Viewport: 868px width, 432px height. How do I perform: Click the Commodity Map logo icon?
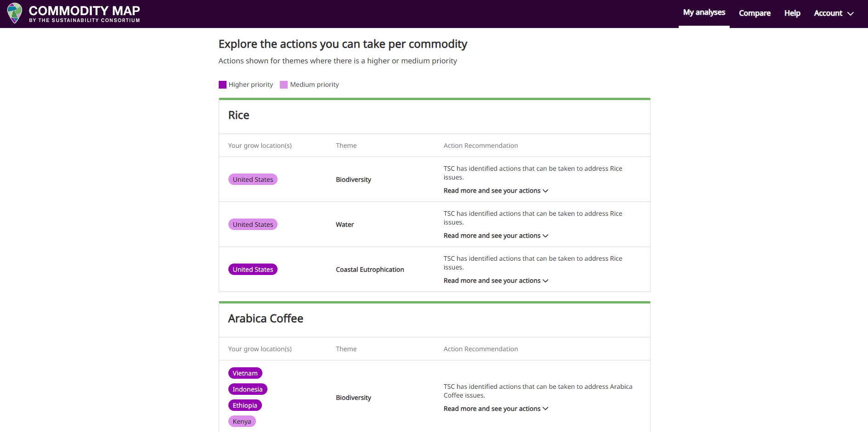point(15,13)
